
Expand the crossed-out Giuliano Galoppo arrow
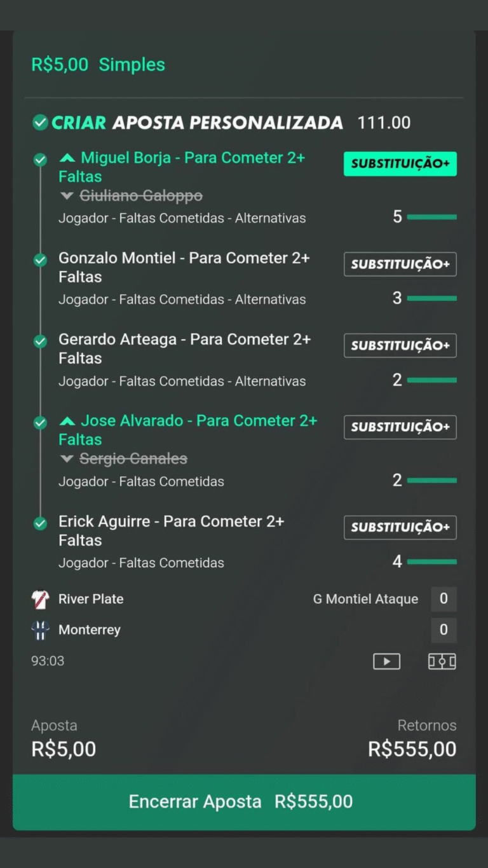click(67, 196)
